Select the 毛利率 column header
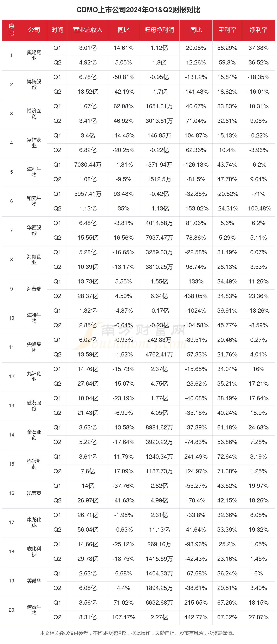The width and height of the screenshot is (277, 644). [227, 30]
